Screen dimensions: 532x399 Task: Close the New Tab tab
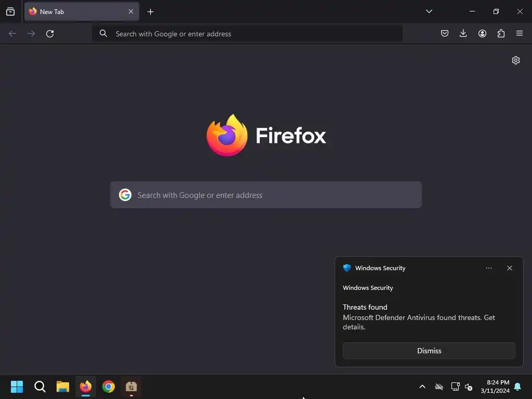130,11
